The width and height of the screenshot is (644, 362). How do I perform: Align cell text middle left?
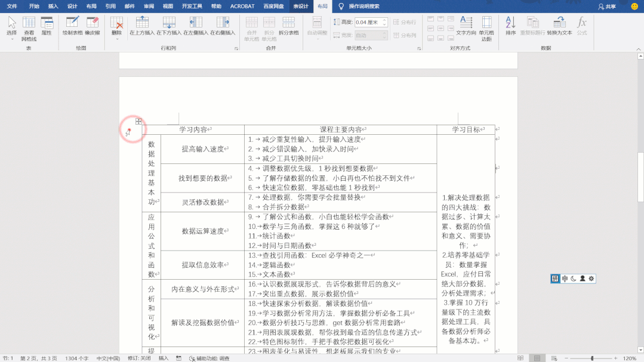(430, 28)
